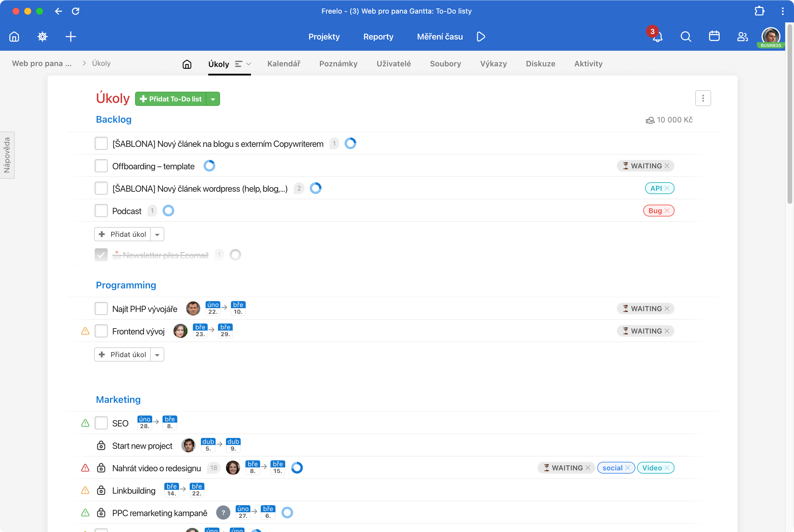Check the Najít PHP vývojáře task
Screen dimensions: 794x532
point(101,308)
